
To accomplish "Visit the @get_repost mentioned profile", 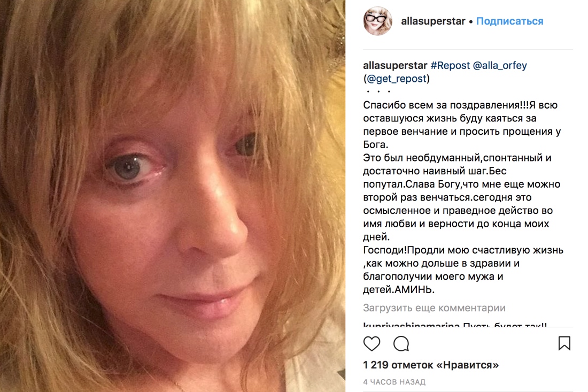I will point(397,79).
